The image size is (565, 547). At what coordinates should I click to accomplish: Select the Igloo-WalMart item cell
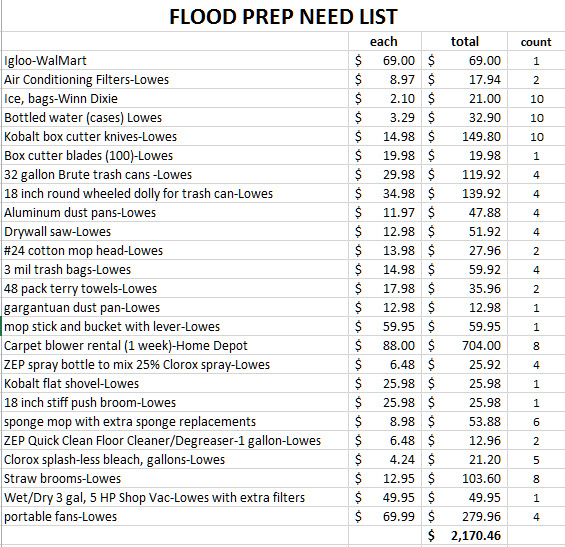click(175, 60)
